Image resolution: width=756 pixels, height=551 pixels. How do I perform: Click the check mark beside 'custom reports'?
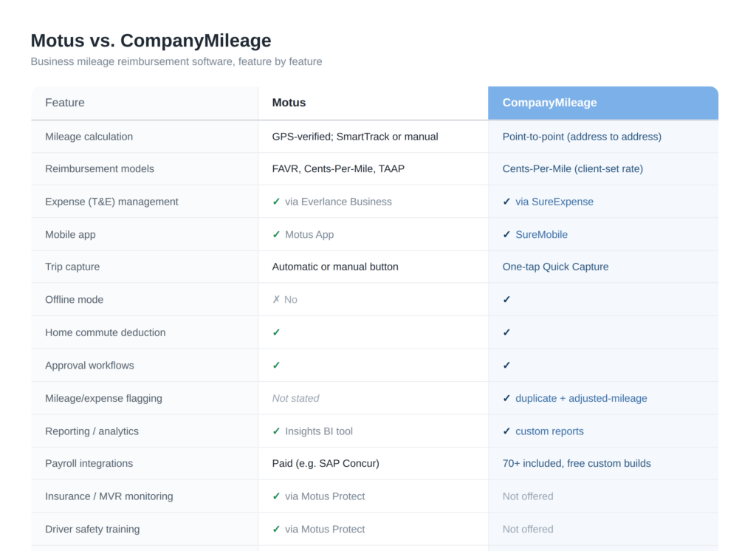pos(506,431)
